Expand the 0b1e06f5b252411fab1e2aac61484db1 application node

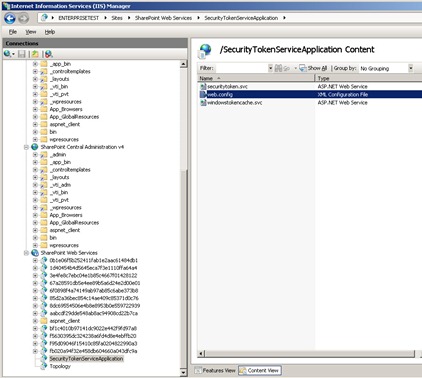point(35,260)
